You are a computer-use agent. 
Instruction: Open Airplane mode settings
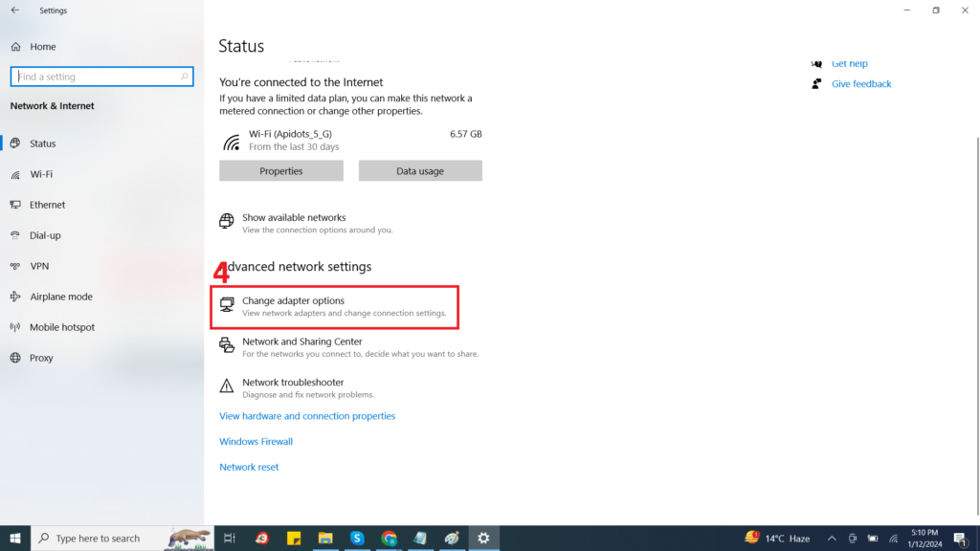[60, 297]
